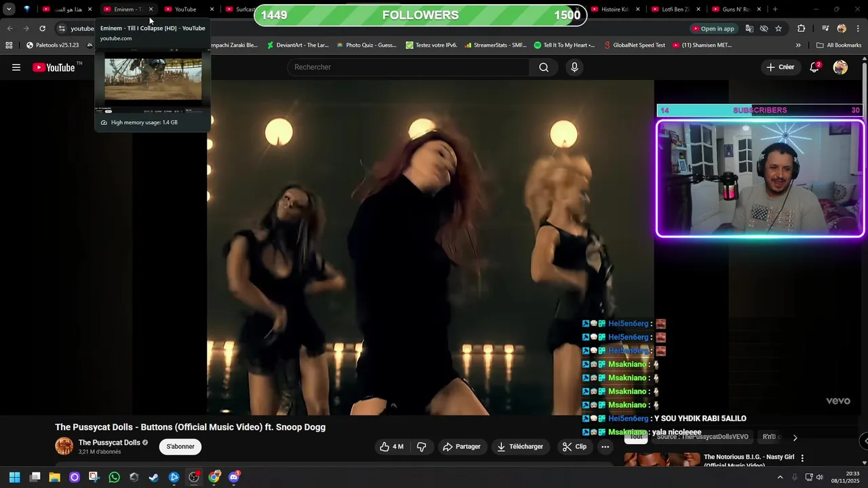Open site information icon in address bar
The width and height of the screenshot is (868, 488).
(x=62, y=28)
